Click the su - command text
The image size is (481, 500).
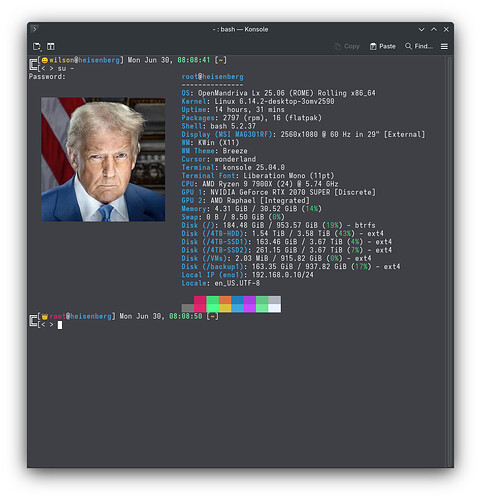pos(66,69)
